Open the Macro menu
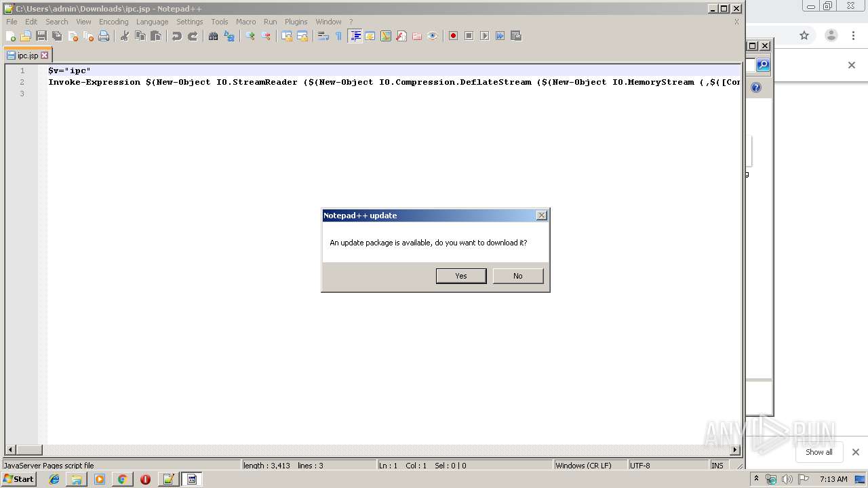This screenshot has height=488, width=868. (246, 22)
